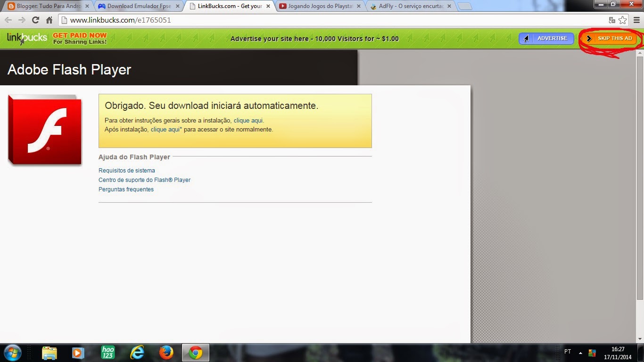The width and height of the screenshot is (644, 362).
Task: Click the SKIP THIS AD button
Action: point(610,39)
